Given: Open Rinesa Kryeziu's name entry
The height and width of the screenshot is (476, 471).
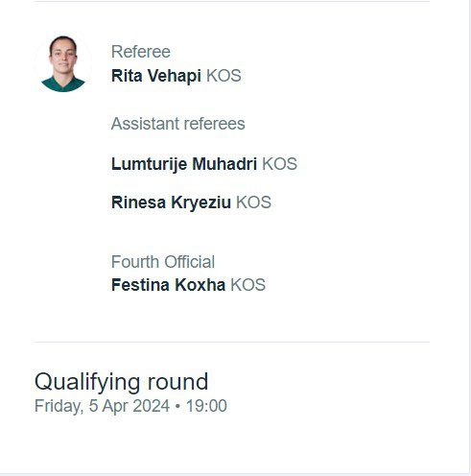Looking at the screenshot, I should 171,202.
